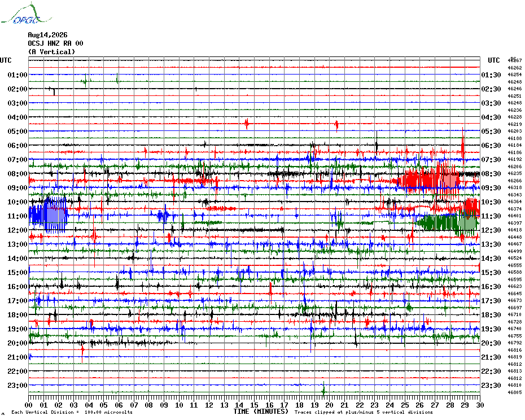The height and width of the screenshot is (420, 525).
Task: Click the DC offset value 46792
Action: [515, 343]
